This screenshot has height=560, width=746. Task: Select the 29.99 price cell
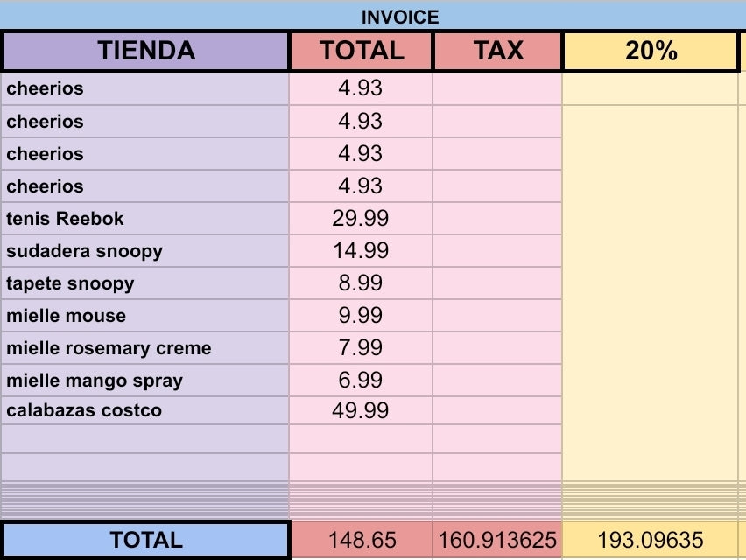[x=361, y=219]
